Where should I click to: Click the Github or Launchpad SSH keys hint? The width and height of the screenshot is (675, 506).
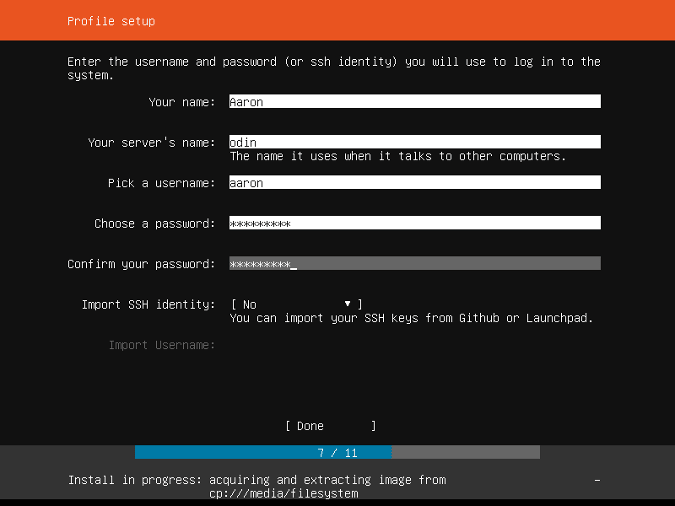tap(411, 319)
